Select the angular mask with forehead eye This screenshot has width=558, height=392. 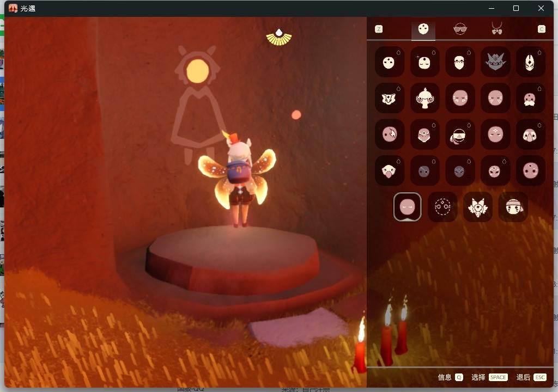coord(424,134)
